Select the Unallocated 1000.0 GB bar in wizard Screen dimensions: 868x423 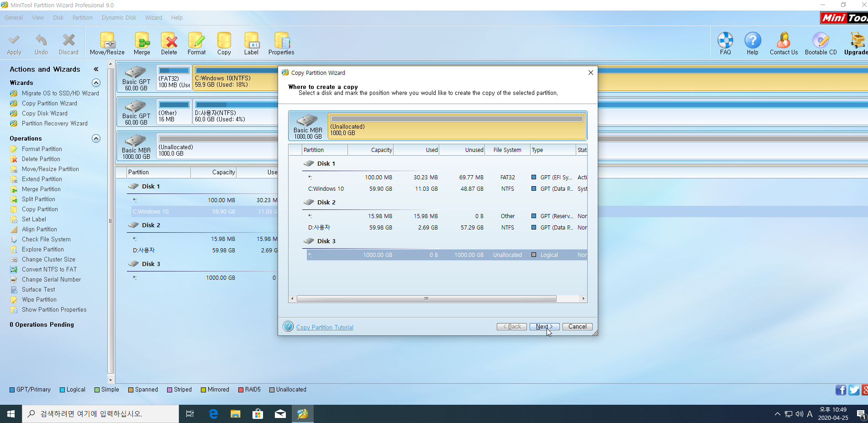[x=457, y=126]
